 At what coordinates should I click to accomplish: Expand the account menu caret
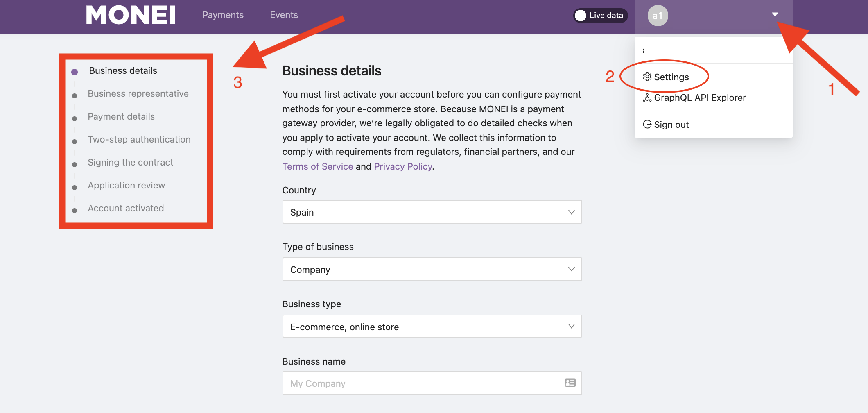[x=775, y=14]
